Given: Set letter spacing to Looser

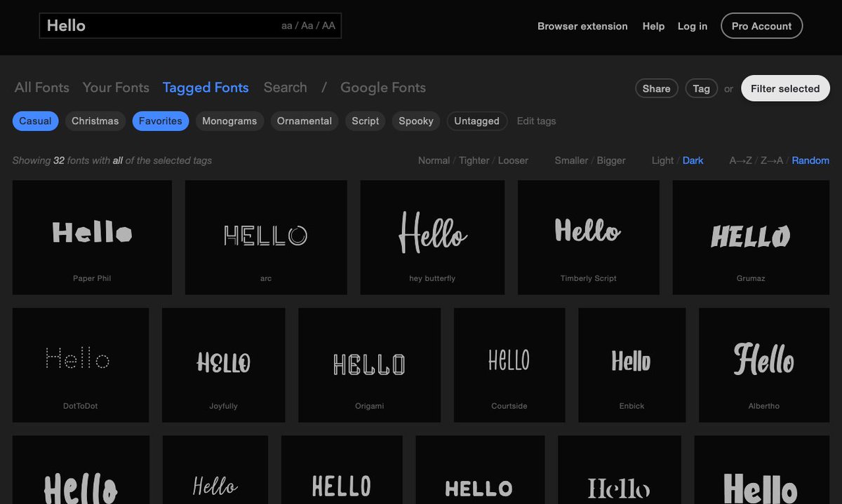Looking at the screenshot, I should click(x=513, y=161).
